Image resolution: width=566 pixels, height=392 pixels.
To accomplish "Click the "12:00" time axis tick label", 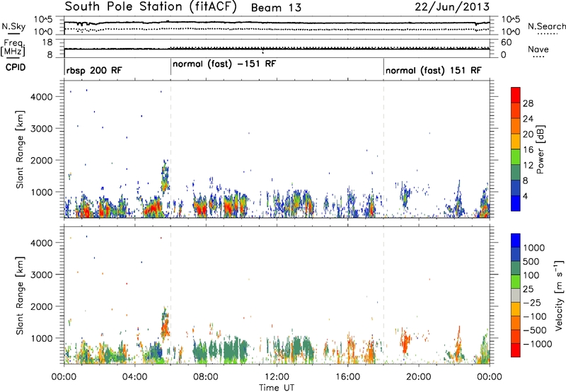I will [277, 377].
